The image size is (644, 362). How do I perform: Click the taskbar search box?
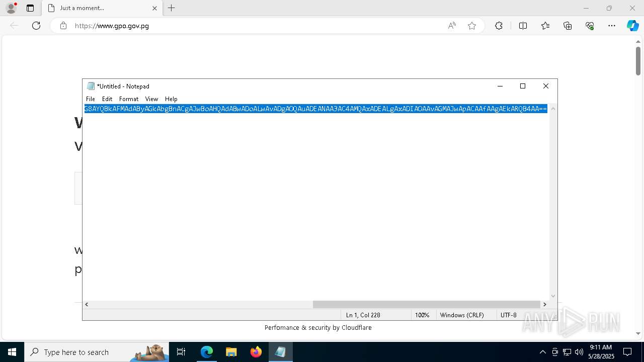(x=96, y=352)
